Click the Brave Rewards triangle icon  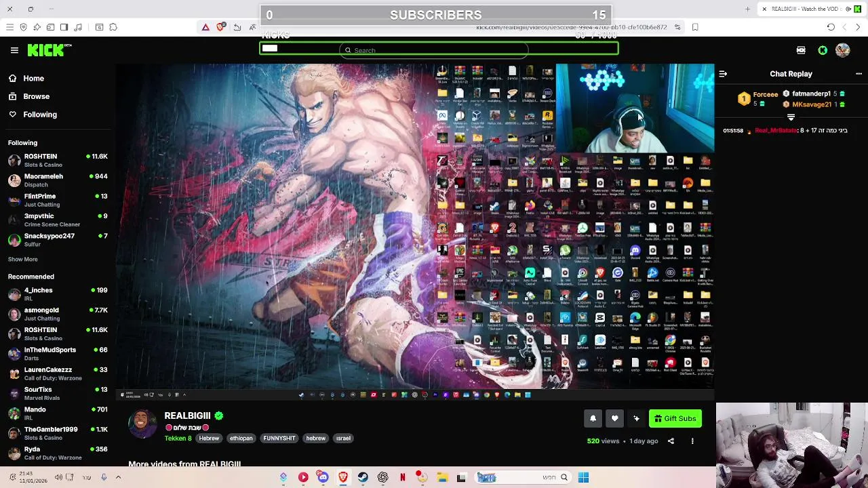point(205,27)
